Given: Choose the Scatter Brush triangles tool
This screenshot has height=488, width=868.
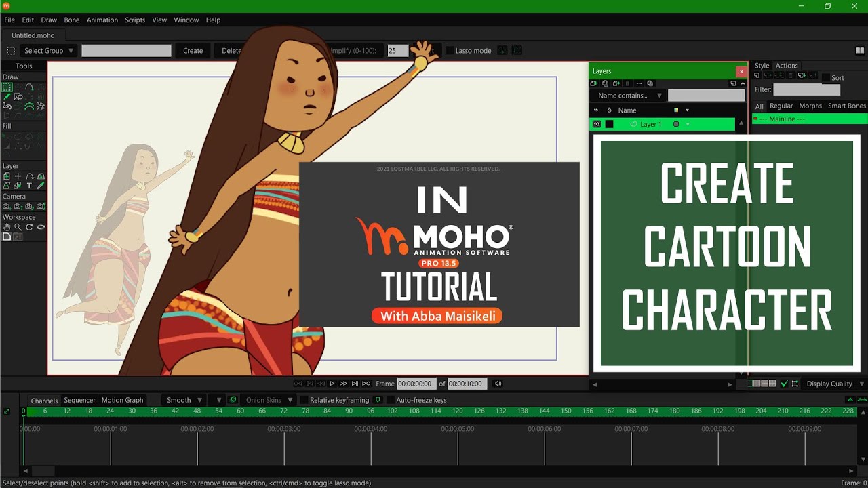Looking at the screenshot, I should (x=41, y=106).
